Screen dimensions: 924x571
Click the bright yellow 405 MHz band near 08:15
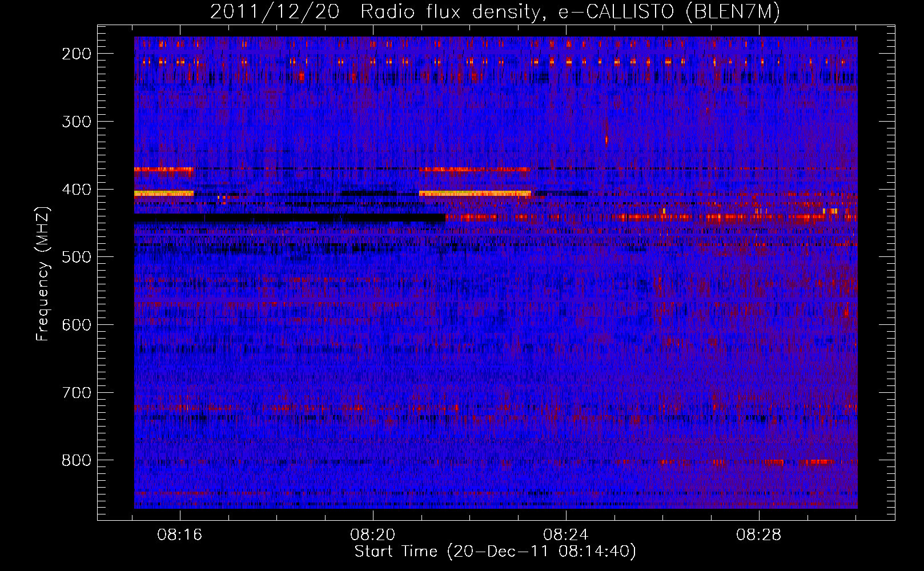(x=164, y=194)
